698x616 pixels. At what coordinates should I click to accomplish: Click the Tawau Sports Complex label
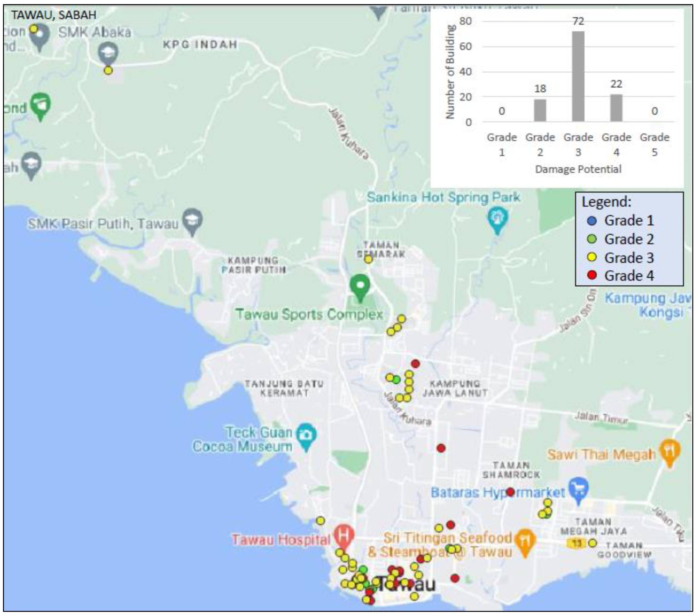pyautogui.click(x=309, y=314)
